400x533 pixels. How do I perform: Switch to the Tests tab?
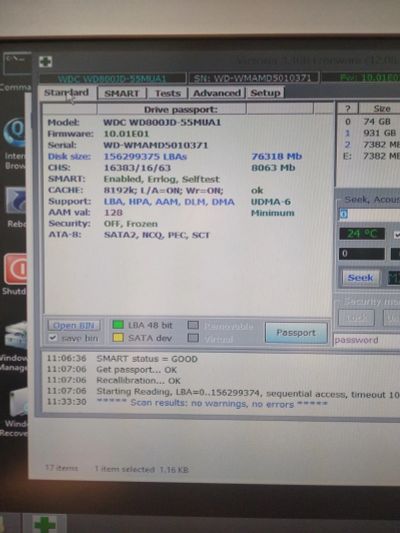click(168, 93)
